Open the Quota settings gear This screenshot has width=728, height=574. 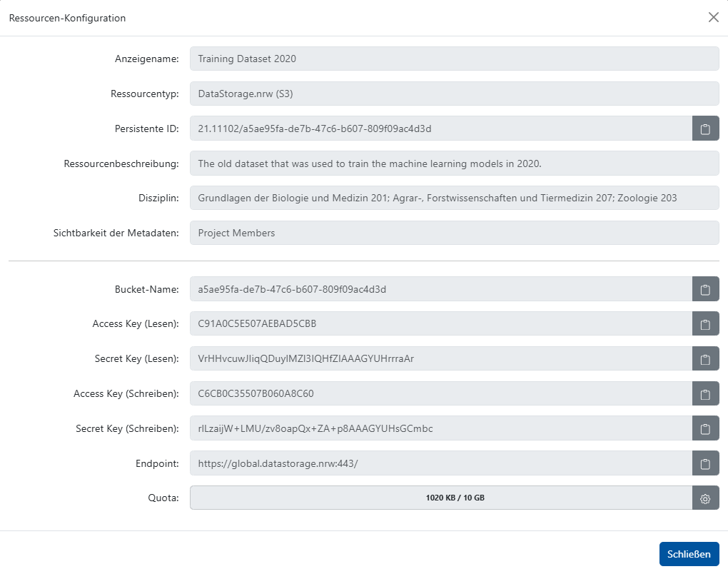pyautogui.click(x=705, y=498)
